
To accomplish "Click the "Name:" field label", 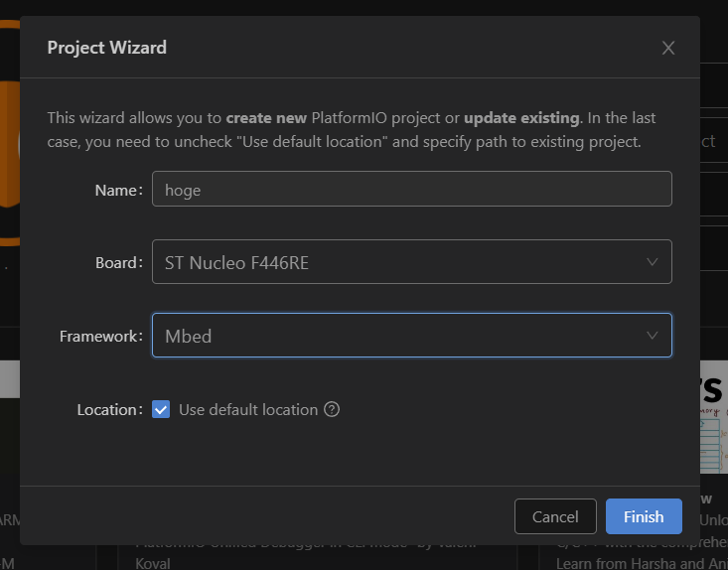I will (x=118, y=190).
